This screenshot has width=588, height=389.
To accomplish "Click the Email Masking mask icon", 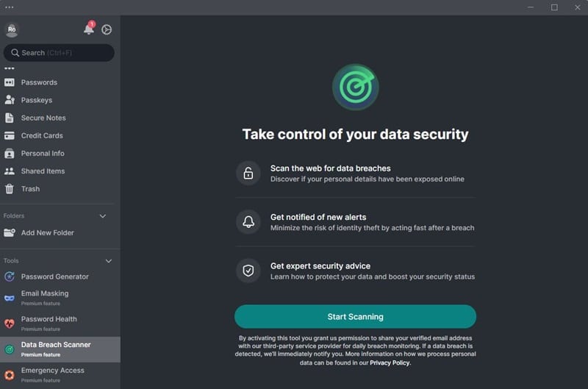I will point(10,298).
